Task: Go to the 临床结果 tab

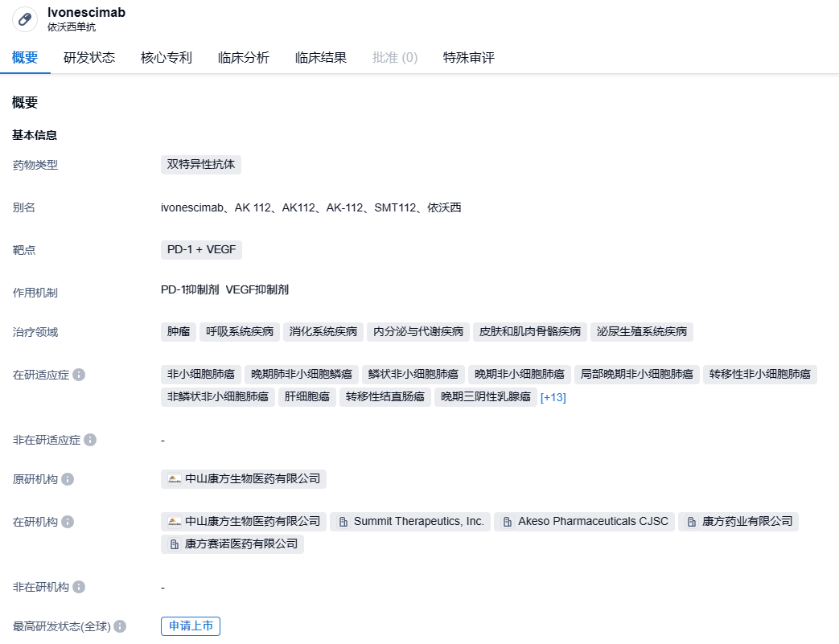Action: pyautogui.click(x=321, y=58)
